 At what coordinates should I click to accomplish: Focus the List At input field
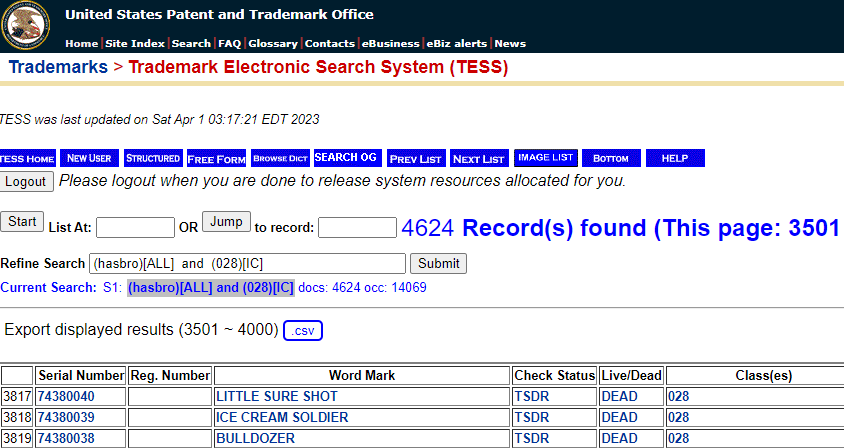135,228
